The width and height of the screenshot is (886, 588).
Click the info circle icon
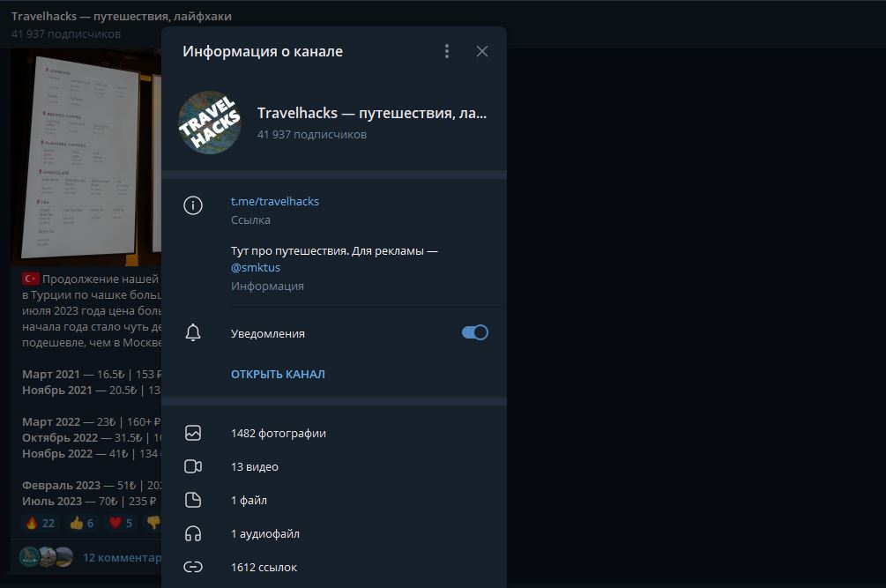(x=193, y=205)
